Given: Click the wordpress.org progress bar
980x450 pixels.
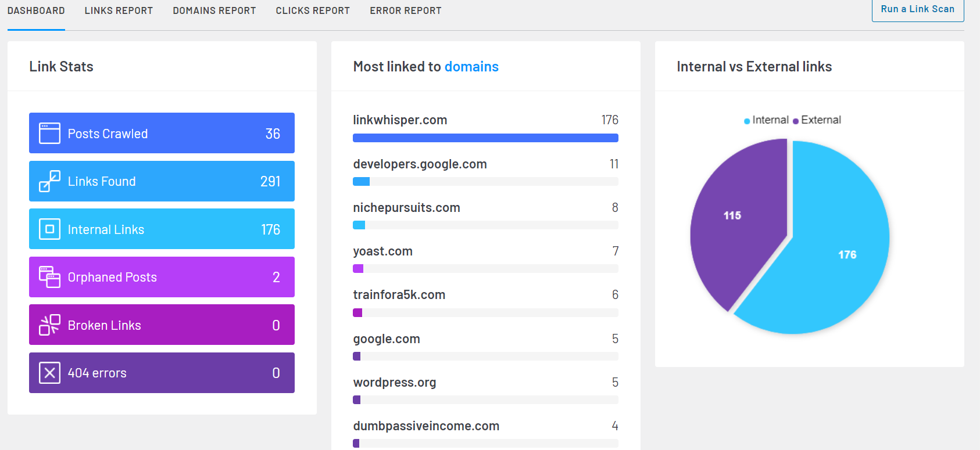Looking at the screenshot, I should point(485,399).
